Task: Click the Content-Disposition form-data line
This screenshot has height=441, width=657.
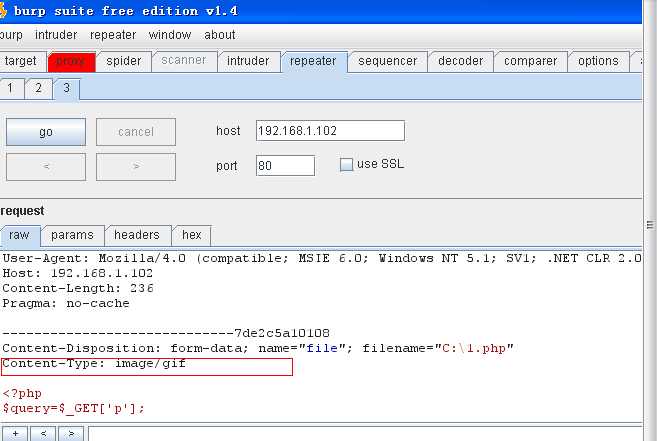Action: point(258,348)
